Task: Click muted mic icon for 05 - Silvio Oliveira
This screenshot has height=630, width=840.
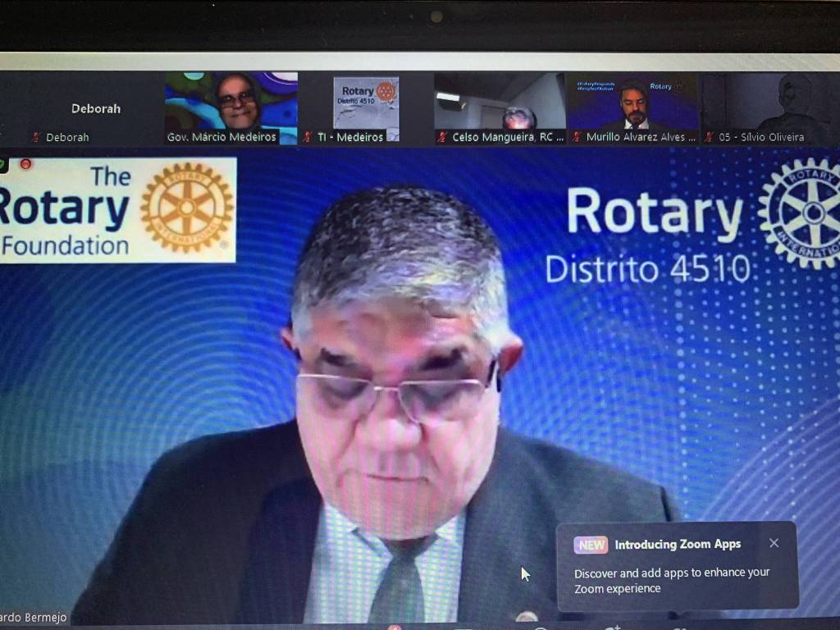Action: click(709, 138)
